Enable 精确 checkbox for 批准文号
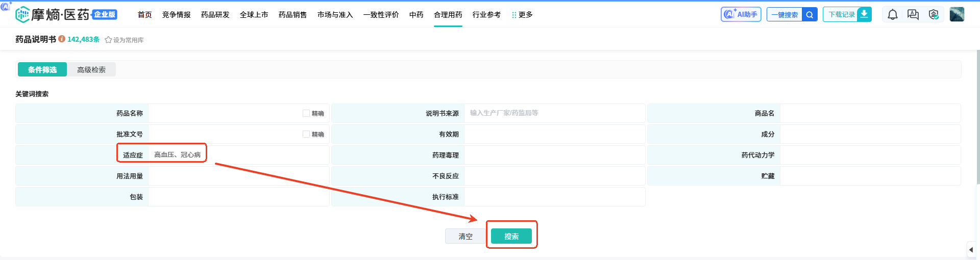 click(x=306, y=134)
